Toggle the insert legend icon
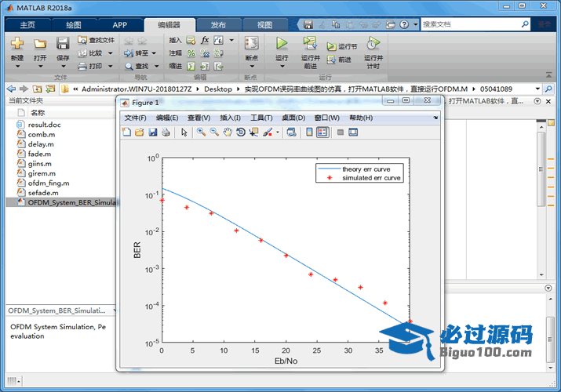The height and width of the screenshot is (392, 561). click(322, 132)
